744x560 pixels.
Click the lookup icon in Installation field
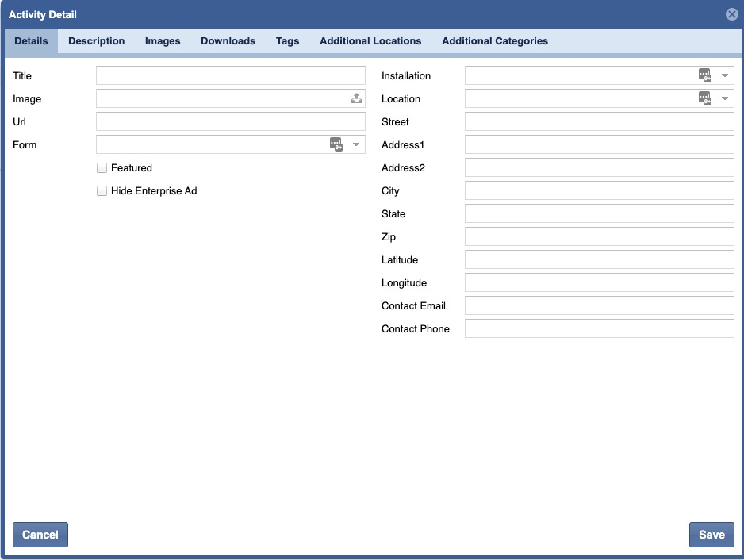(x=704, y=75)
